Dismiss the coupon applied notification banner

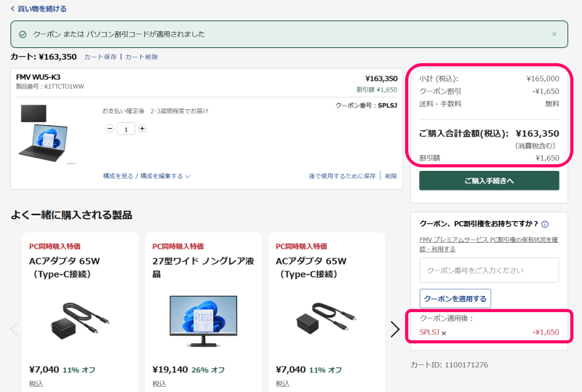[x=554, y=34]
